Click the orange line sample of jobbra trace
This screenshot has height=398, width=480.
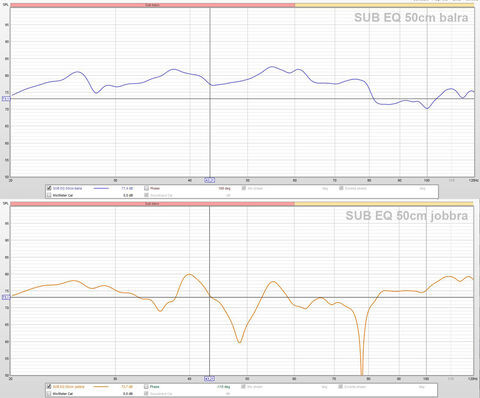(x=101, y=387)
